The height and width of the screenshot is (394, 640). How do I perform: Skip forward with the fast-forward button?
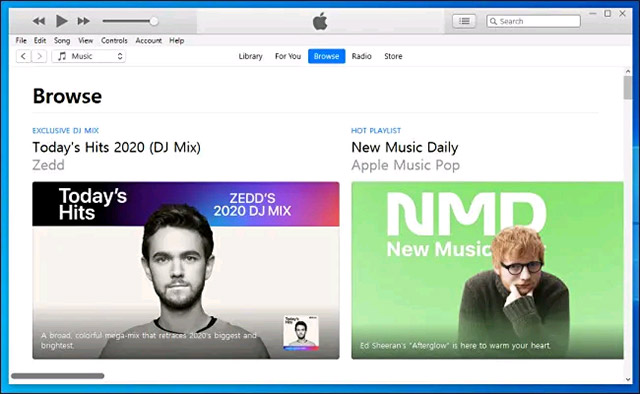pyautogui.click(x=84, y=21)
